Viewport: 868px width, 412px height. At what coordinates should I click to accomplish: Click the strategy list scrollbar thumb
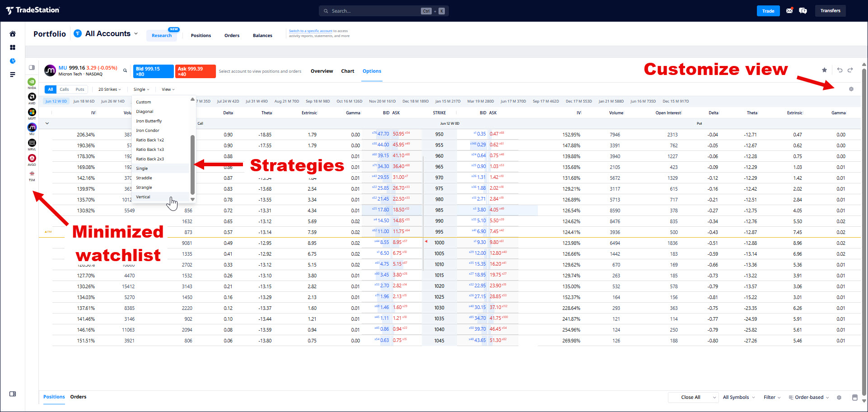point(192,164)
